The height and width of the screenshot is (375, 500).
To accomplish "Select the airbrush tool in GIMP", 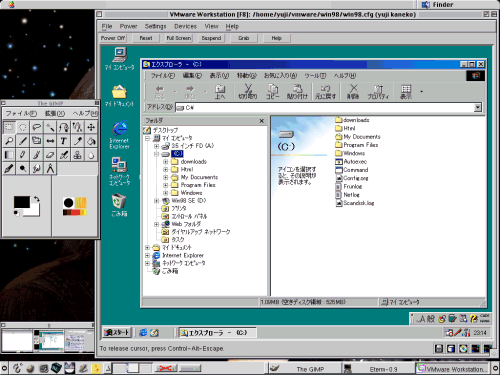I will 64,155.
